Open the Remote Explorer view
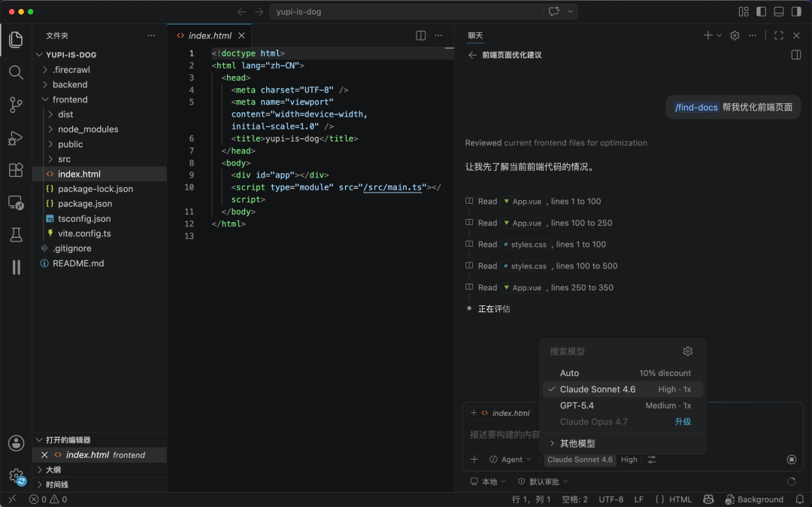Image resolution: width=812 pixels, height=507 pixels. point(16,202)
